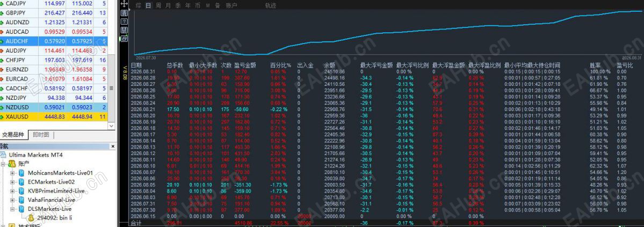
Task: Click the arrow icon beside AUDCAD
Action: click(x=2, y=32)
